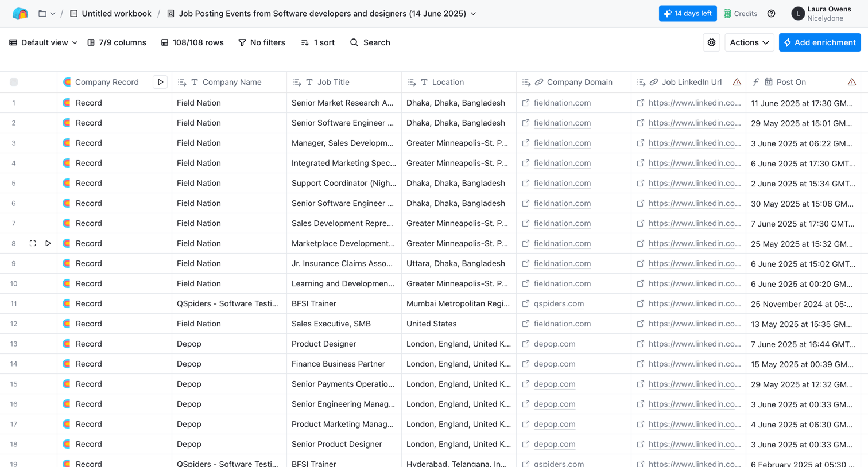The width and height of the screenshot is (868, 467).
Task: Open the No filters menu
Action: [262, 42]
